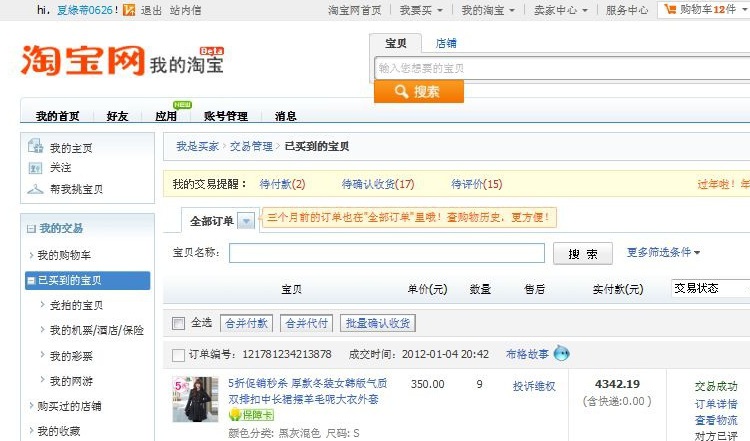Click the 交易管理 breadcrumb link
This screenshot has height=441, width=750.
251,146
